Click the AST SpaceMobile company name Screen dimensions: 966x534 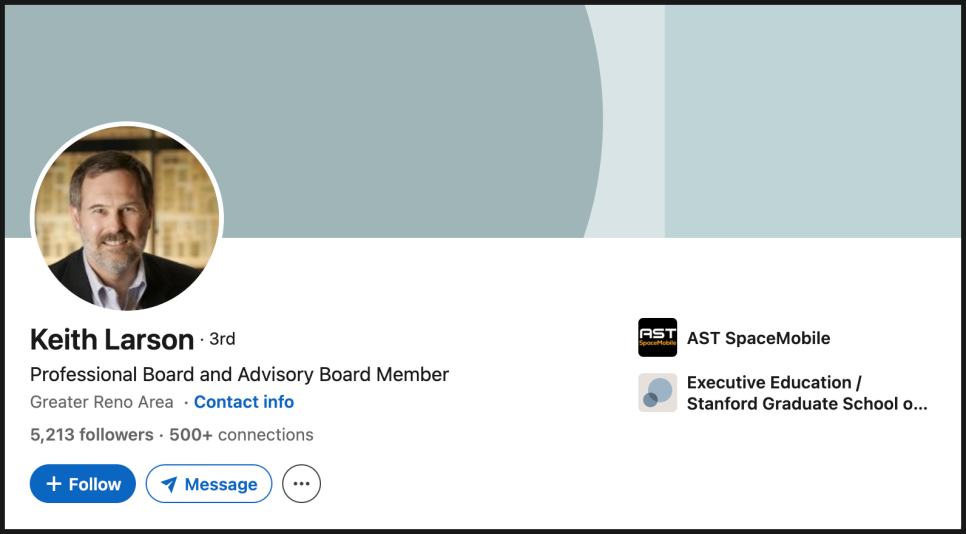(758, 338)
